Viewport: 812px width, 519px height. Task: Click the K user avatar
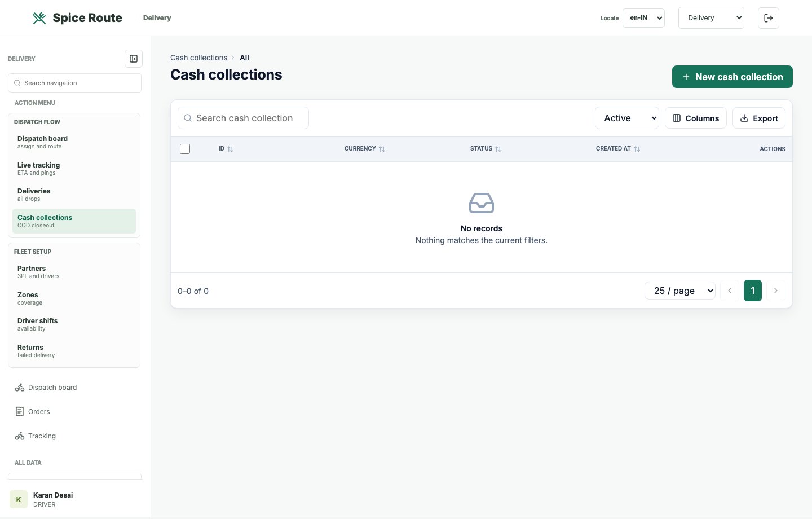(x=19, y=499)
